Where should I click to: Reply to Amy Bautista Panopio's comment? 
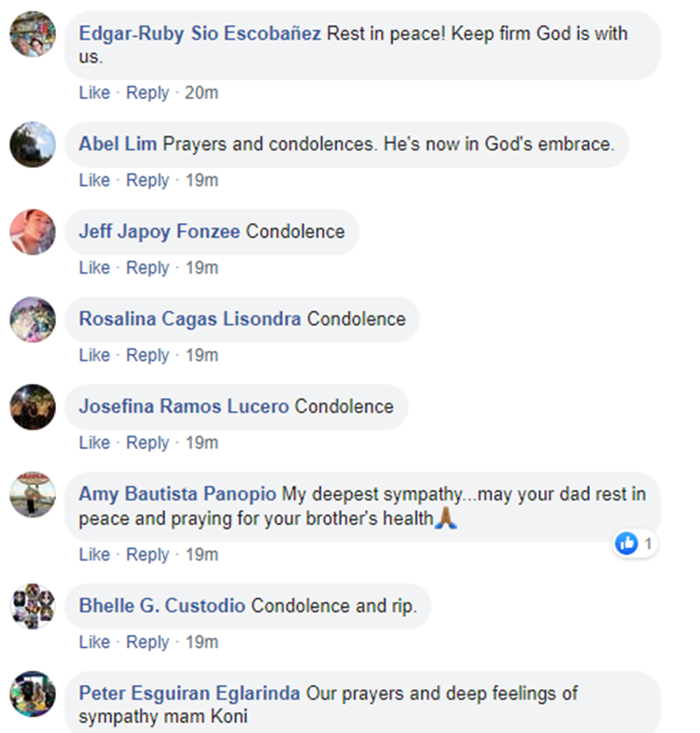click(x=147, y=555)
